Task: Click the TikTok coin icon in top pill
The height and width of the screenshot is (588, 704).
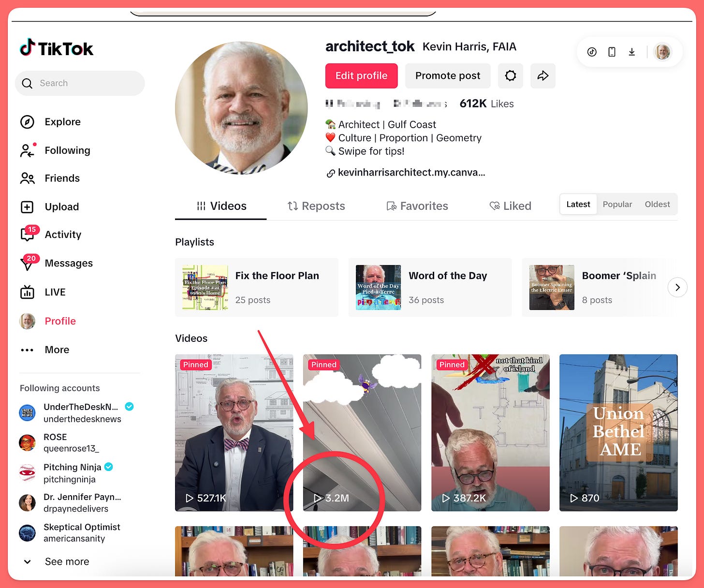Action: (592, 52)
